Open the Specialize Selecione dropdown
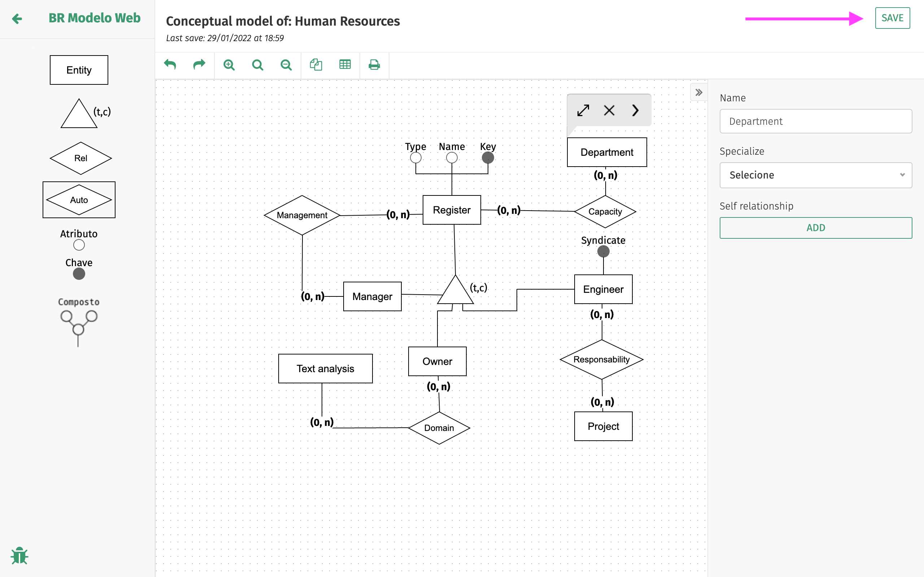This screenshot has width=924, height=577. 816,175
